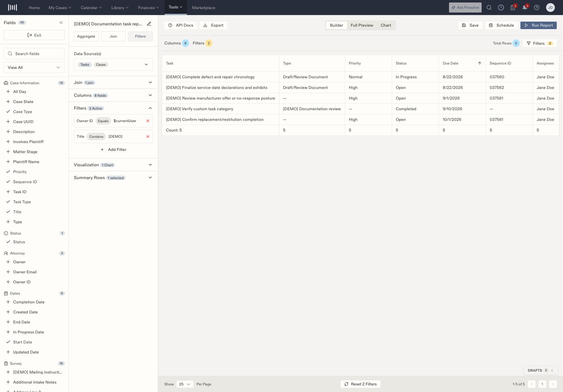Image resolution: width=563 pixels, height=392 pixels.
Task: Open the JD user avatar menu
Action: point(550,8)
